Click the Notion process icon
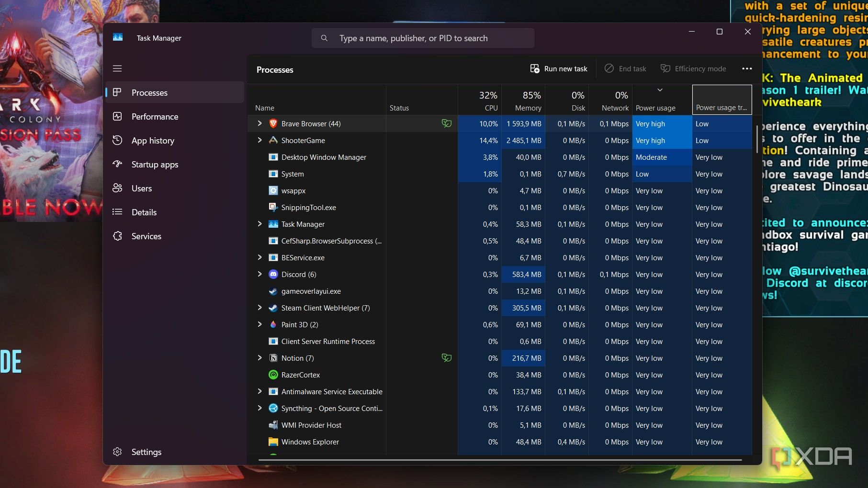This screenshot has width=868, height=488. tap(273, 358)
